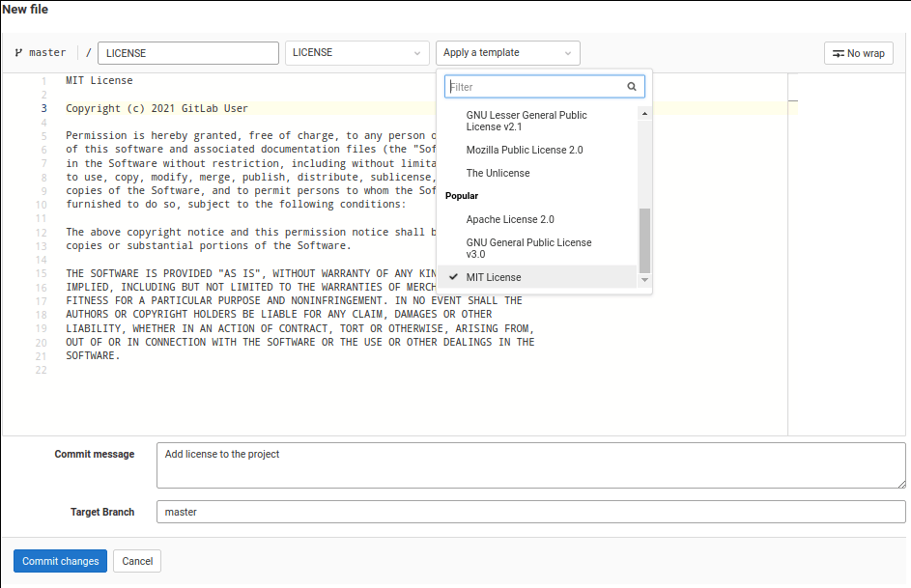Click the search icon in the filter box
This screenshot has width=911, height=588.
pyautogui.click(x=633, y=86)
